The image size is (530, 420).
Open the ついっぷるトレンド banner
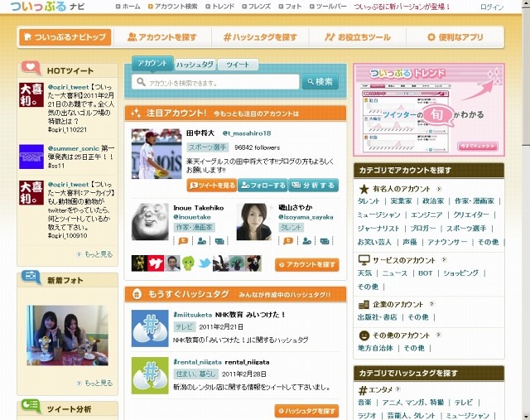pos(429,110)
